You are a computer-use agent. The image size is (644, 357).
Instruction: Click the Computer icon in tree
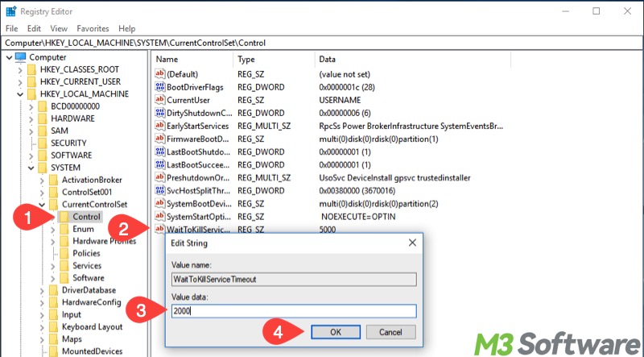(x=20, y=57)
